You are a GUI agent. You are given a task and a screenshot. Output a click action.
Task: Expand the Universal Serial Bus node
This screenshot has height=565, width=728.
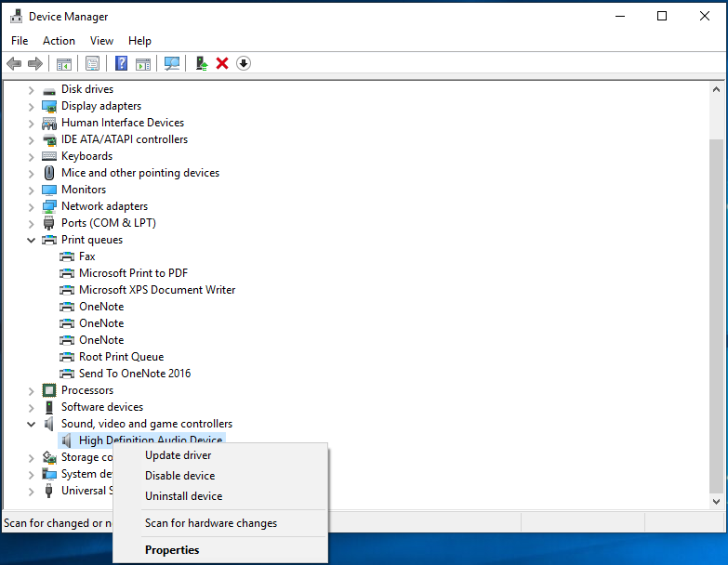[31, 492]
